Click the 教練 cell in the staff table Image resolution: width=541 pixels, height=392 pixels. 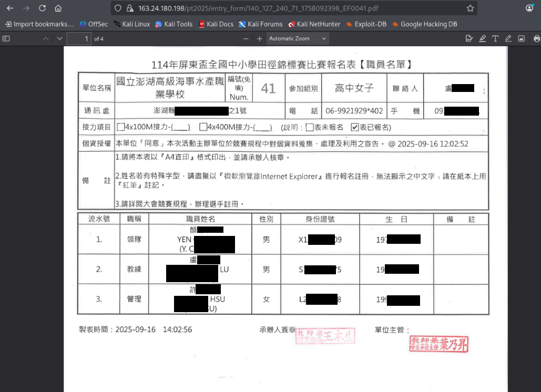[134, 269]
